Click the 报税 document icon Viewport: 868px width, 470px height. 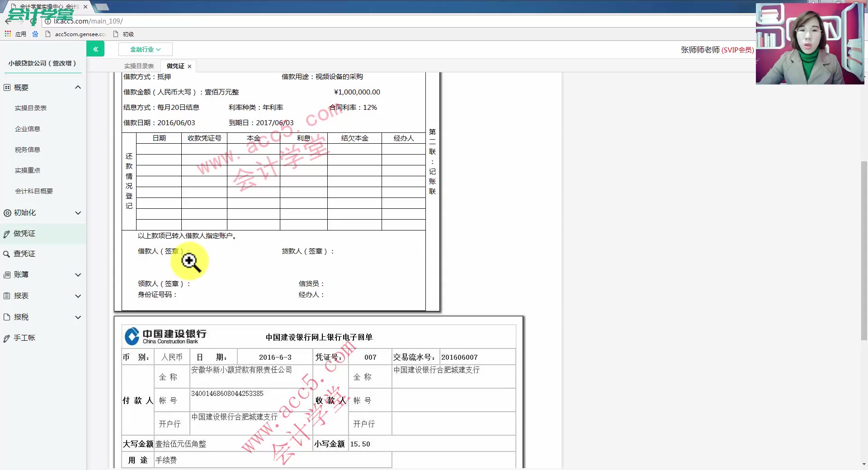(x=7, y=317)
